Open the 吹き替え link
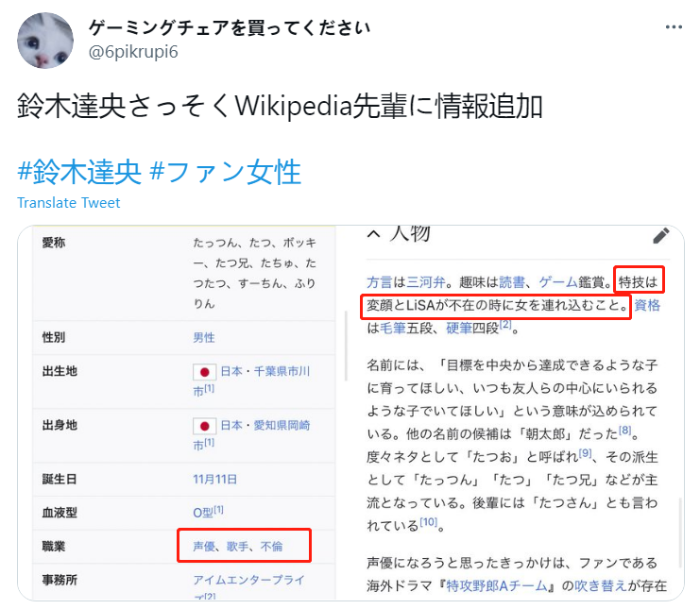700x609 pixels. [601, 585]
